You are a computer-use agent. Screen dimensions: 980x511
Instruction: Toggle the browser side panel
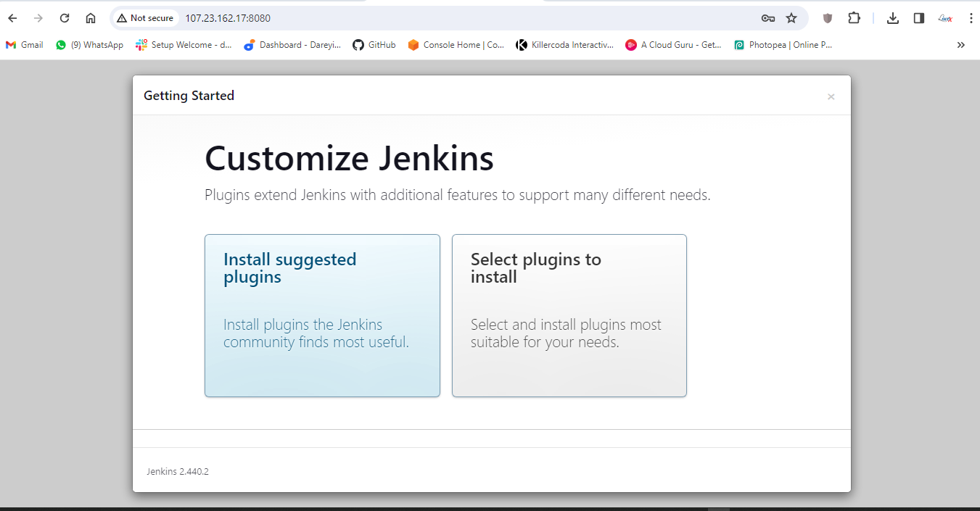(x=918, y=18)
